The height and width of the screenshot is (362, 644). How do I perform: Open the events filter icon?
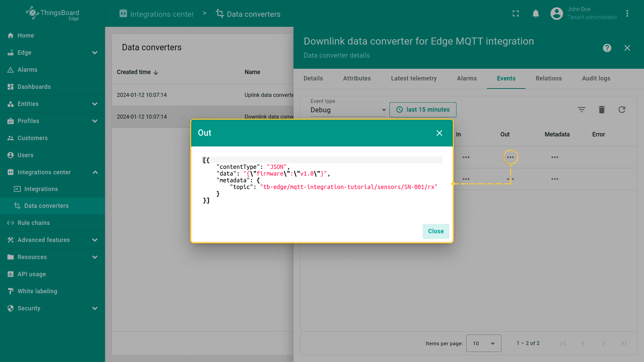pyautogui.click(x=581, y=110)
